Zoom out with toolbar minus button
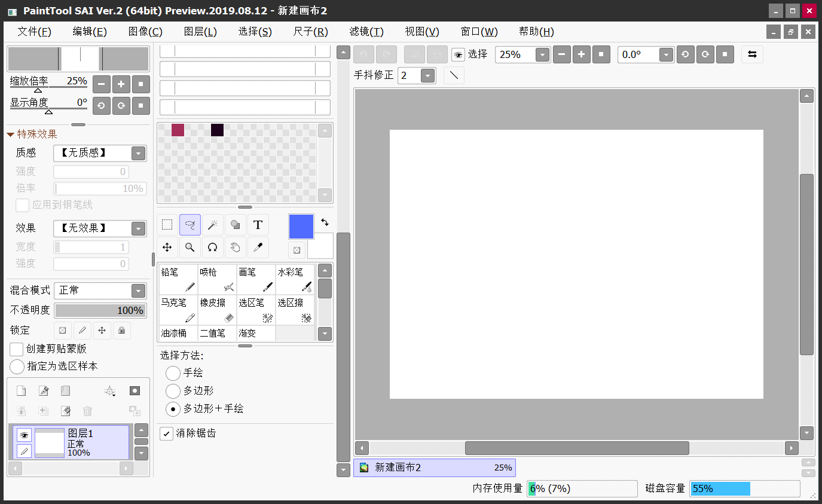822x504 pixels. coord(562,54)
